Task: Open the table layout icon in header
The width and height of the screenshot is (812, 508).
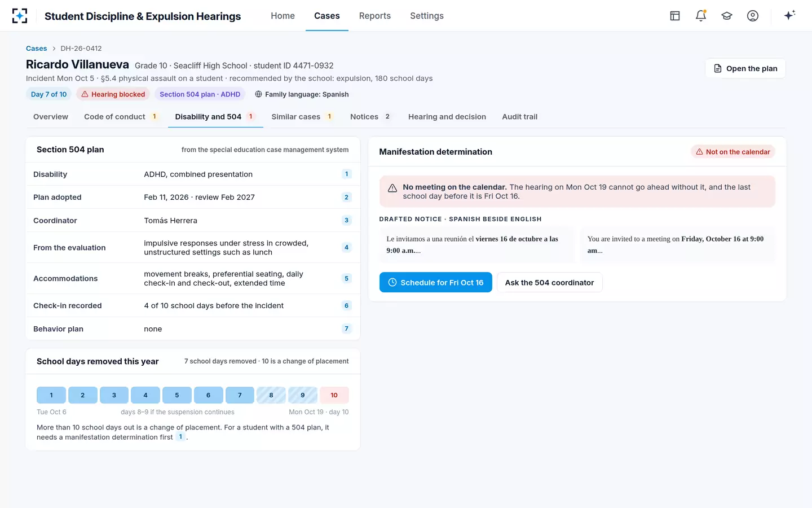Action: [x=675, y=16]
